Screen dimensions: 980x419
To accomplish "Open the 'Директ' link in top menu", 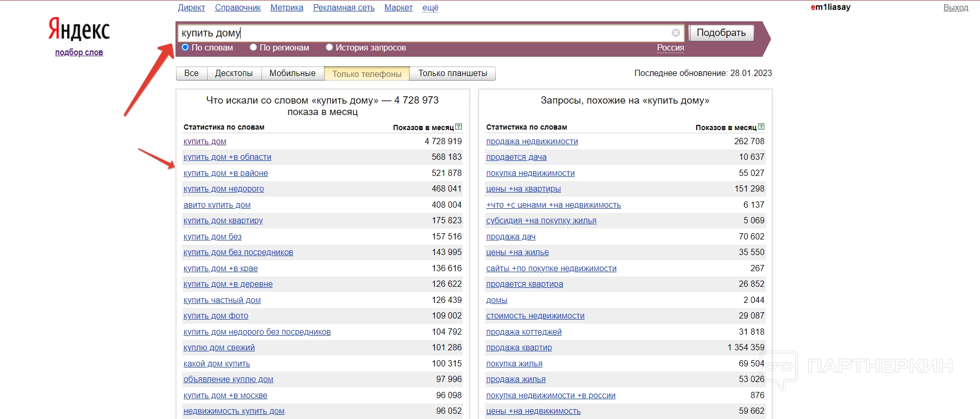I will tap(191, 7).
